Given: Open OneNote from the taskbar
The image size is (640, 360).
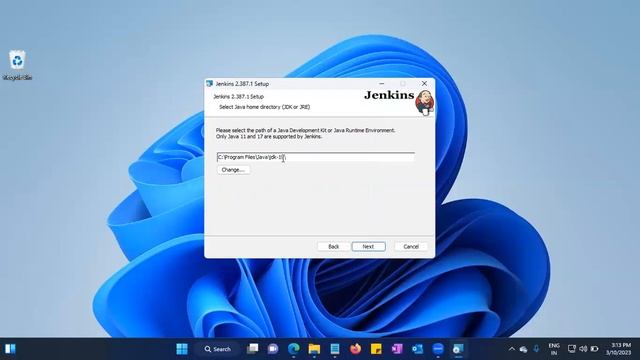Looking at the screenshot, I should (397, 349).
